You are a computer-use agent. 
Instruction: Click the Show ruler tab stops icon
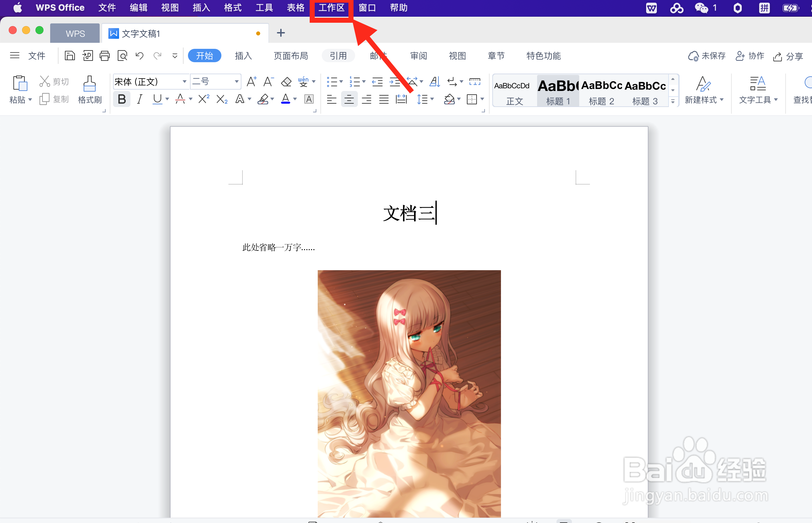click(475, 82)
